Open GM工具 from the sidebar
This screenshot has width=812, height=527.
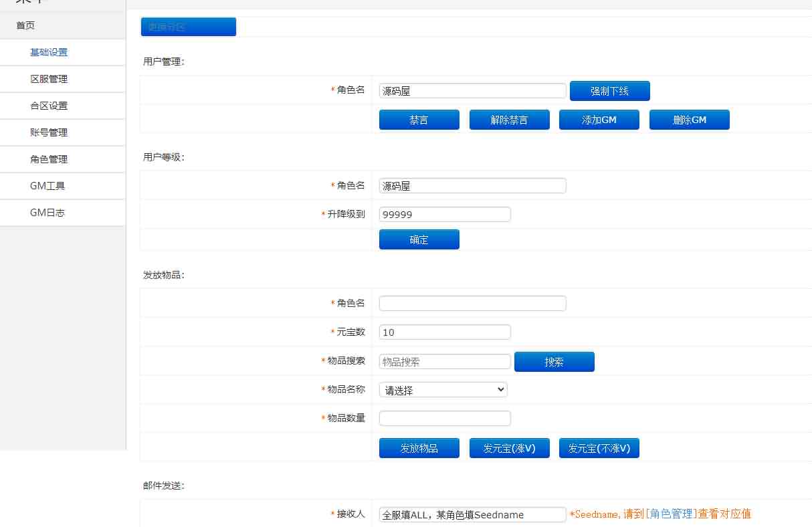tap(47, 185)
